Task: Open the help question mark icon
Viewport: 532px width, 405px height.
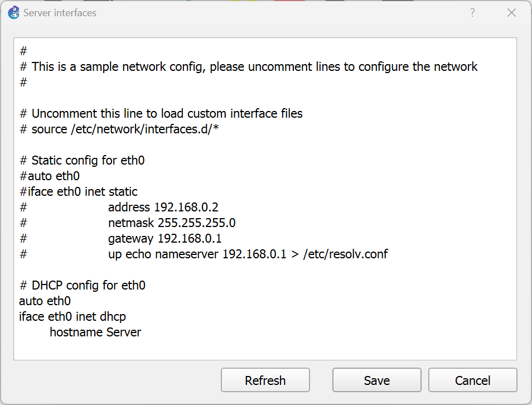Action: [x=472, y=12]
